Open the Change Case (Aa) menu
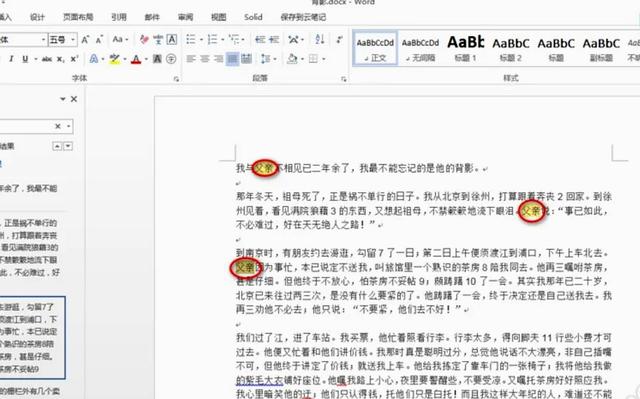 120,40
